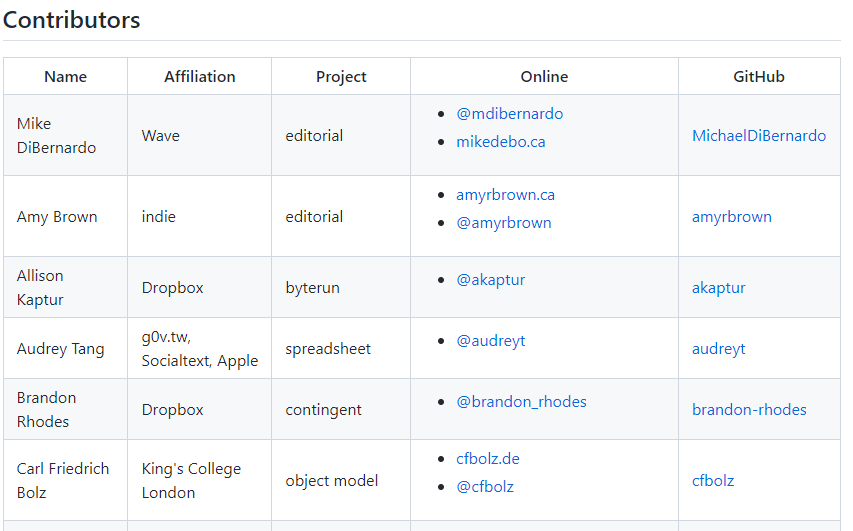Open cfbolz GitHub profile link
Screen dimensions: 853x531
[x=713, y=480]
